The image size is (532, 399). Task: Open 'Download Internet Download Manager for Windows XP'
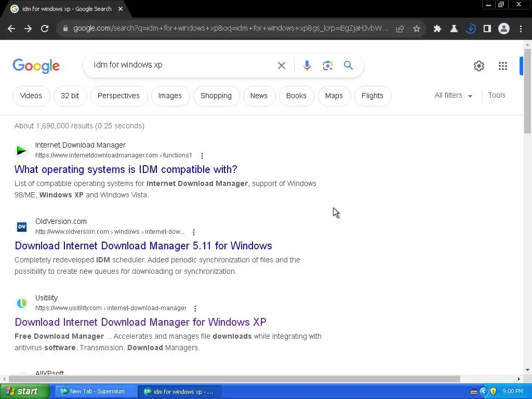140,322
